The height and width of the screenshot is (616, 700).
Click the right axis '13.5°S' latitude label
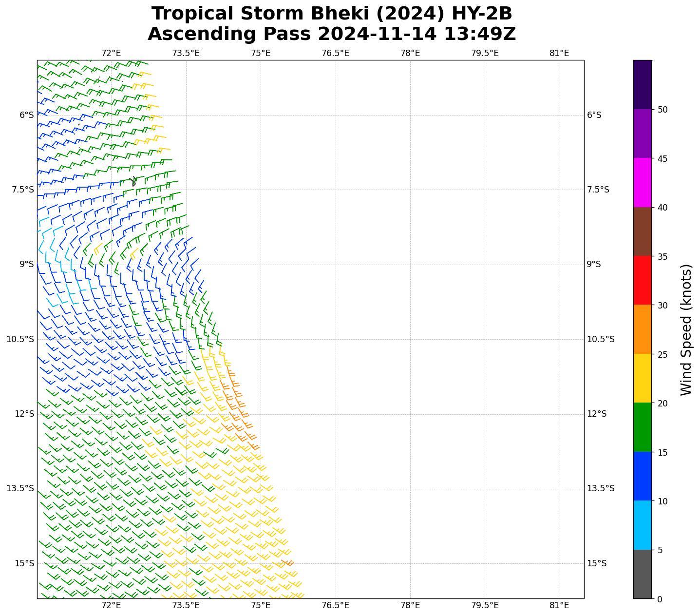tap(601, 488)
